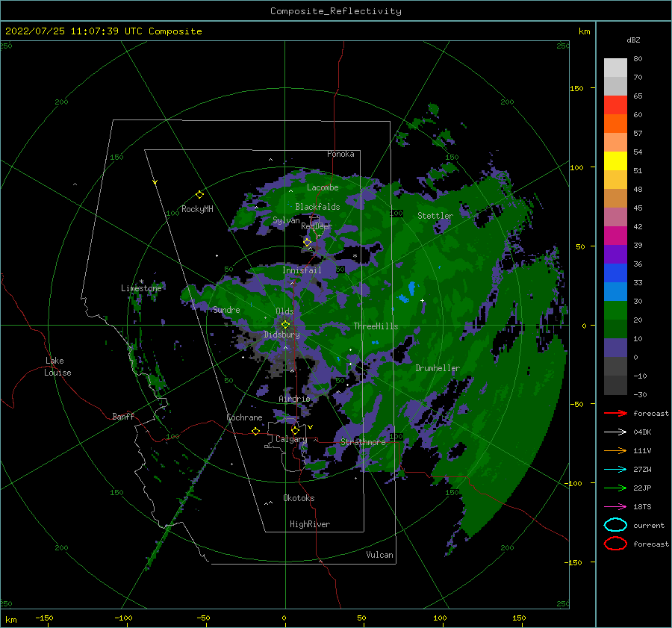Click the yellow diamond marker above Calgary
This screenshot has width=672, height=628.
(x=295, y=430)
